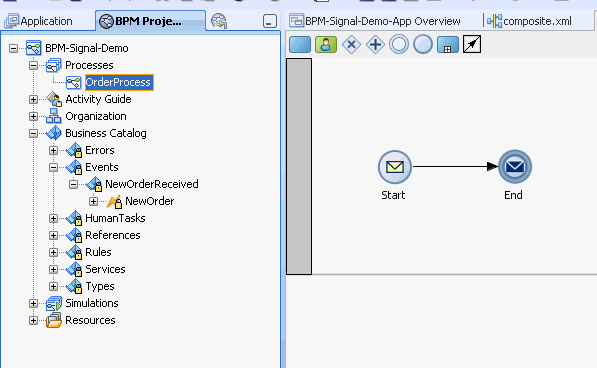Click the Errors catalog locked icon
597x368 pixels.
click(x=74, y=150)
